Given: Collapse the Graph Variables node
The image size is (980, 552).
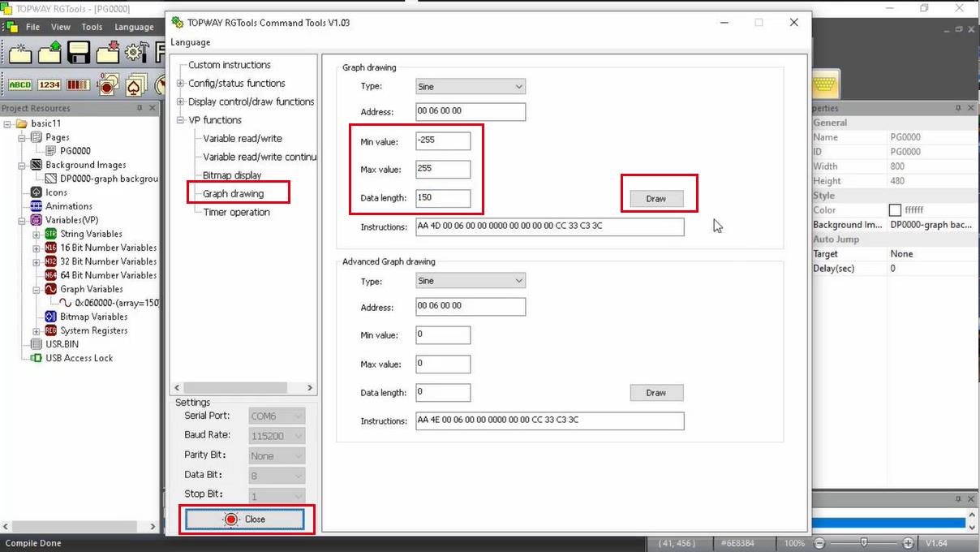Looking at the screenshot, I should [37, 289].
